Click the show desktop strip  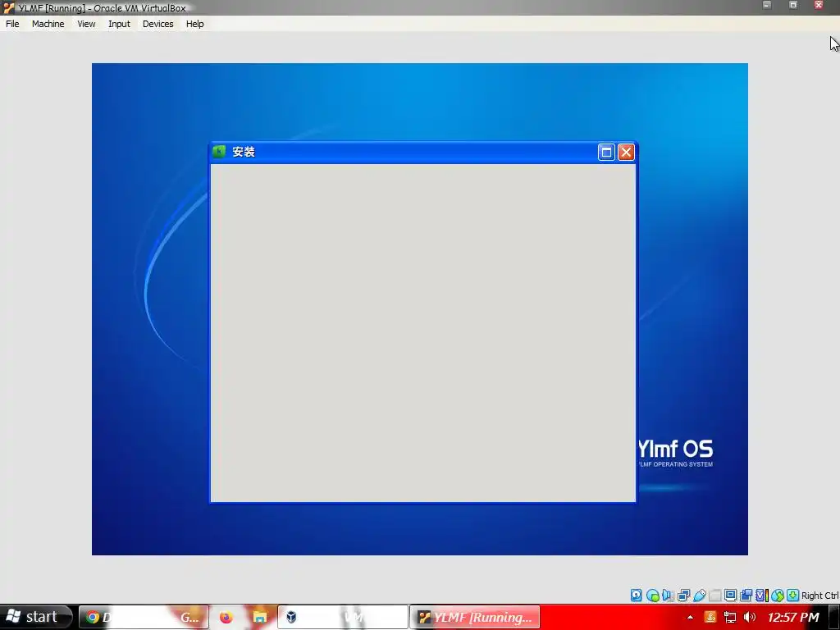tap(834, 617)
